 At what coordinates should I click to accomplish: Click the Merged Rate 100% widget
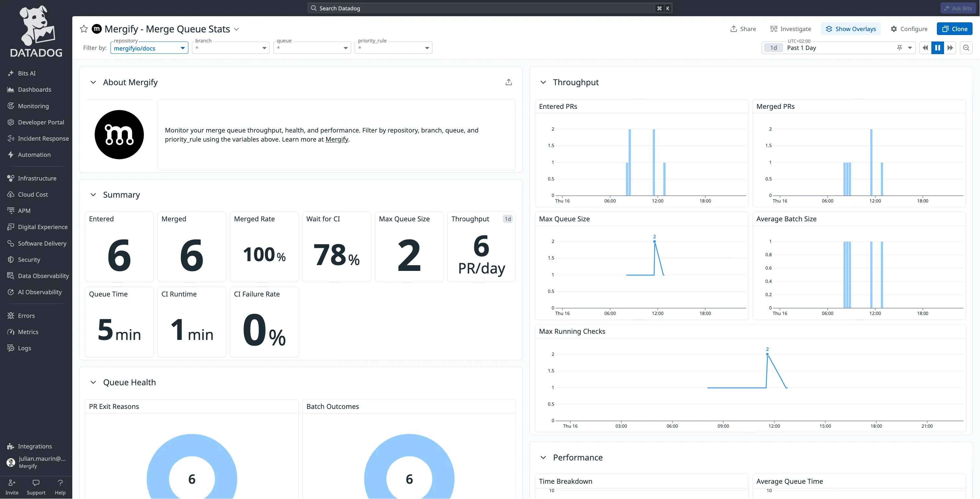tap(265, 247)
